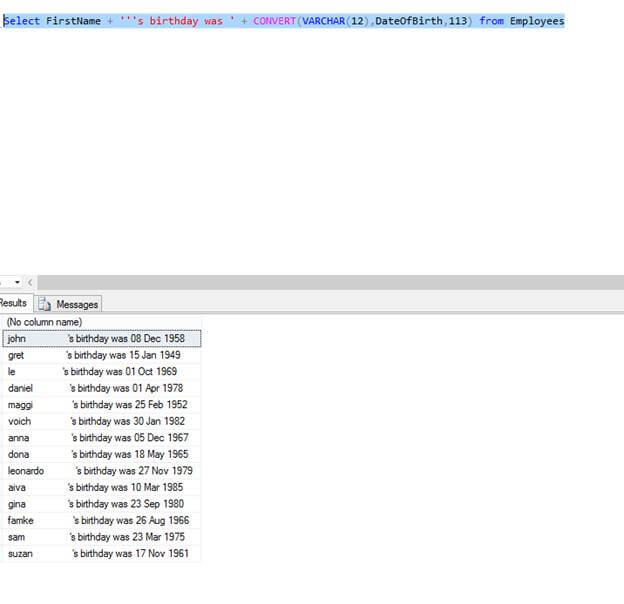This screenshot has width=624, height=604.
Task: Click the style number 113 in query
Action: (x=458, y=21)
